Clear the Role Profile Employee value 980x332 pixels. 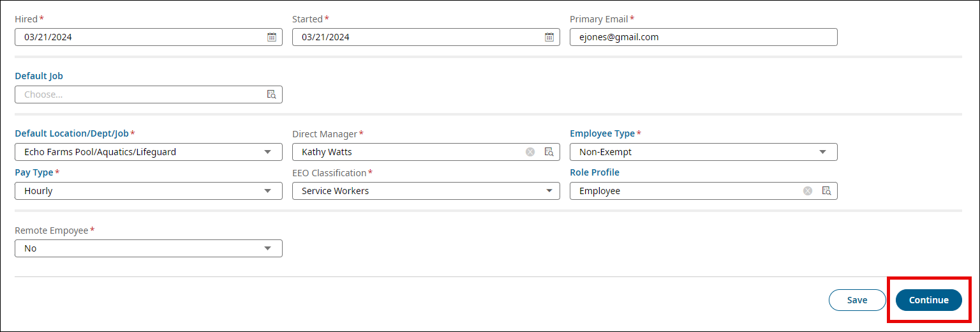[x=808, y=191]
